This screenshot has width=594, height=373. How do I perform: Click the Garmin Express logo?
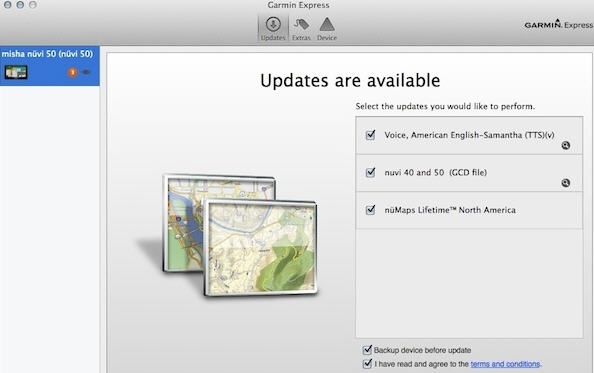pyautogui.click(x=559, y=24)
